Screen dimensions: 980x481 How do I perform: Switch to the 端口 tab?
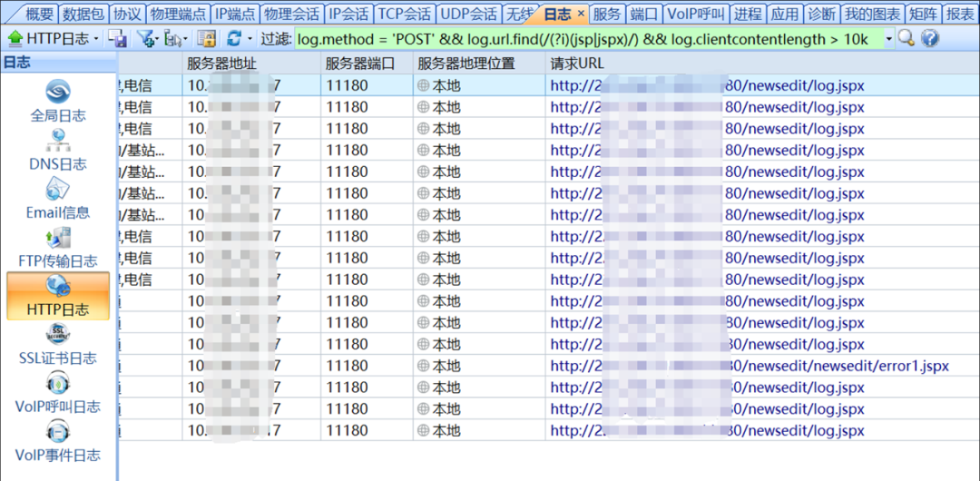point(645,14)
